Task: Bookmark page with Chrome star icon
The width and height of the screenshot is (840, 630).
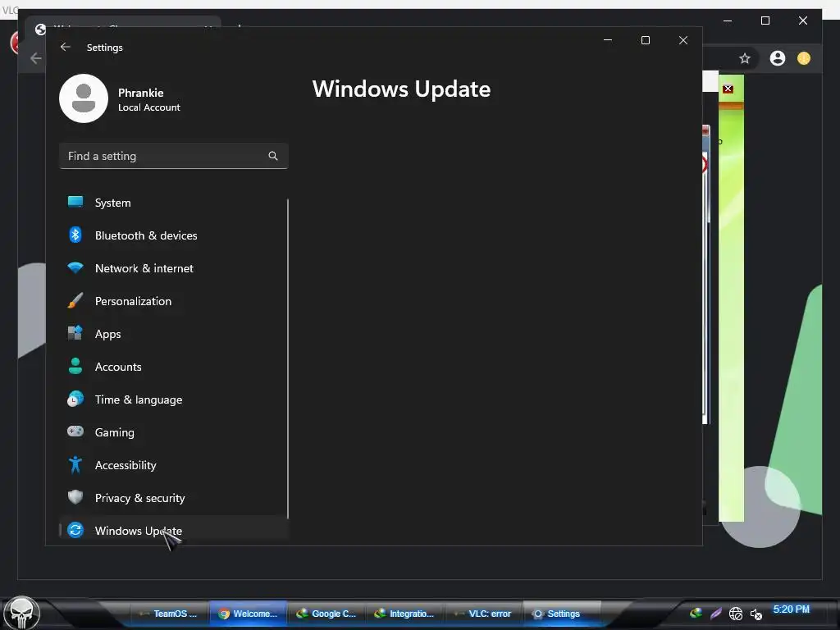Action: click(744, 58)
